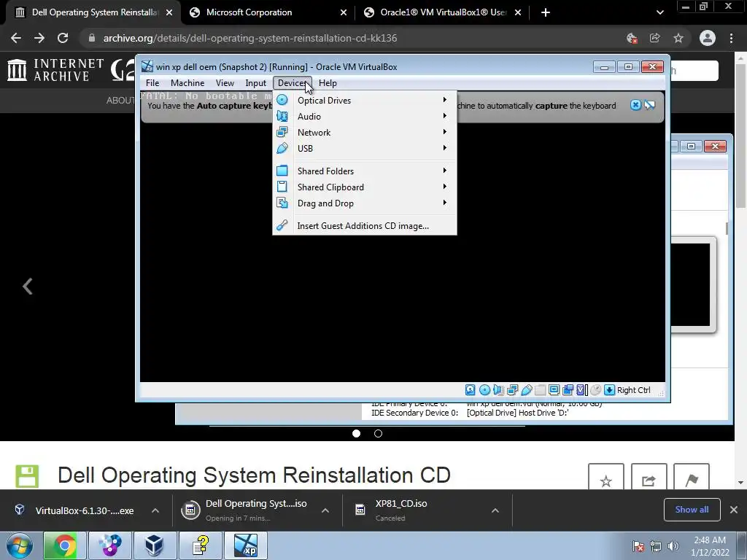Open the Chrome profile avatar

[x=708, y=38]
